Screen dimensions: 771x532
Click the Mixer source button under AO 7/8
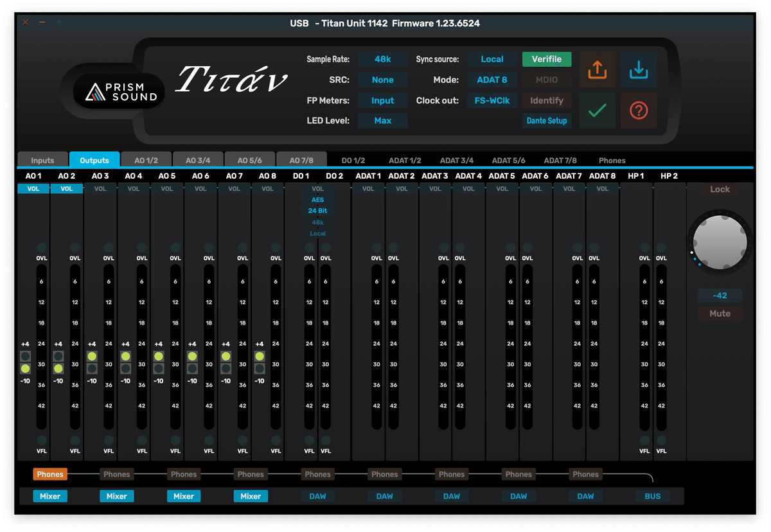coord(251,496)
